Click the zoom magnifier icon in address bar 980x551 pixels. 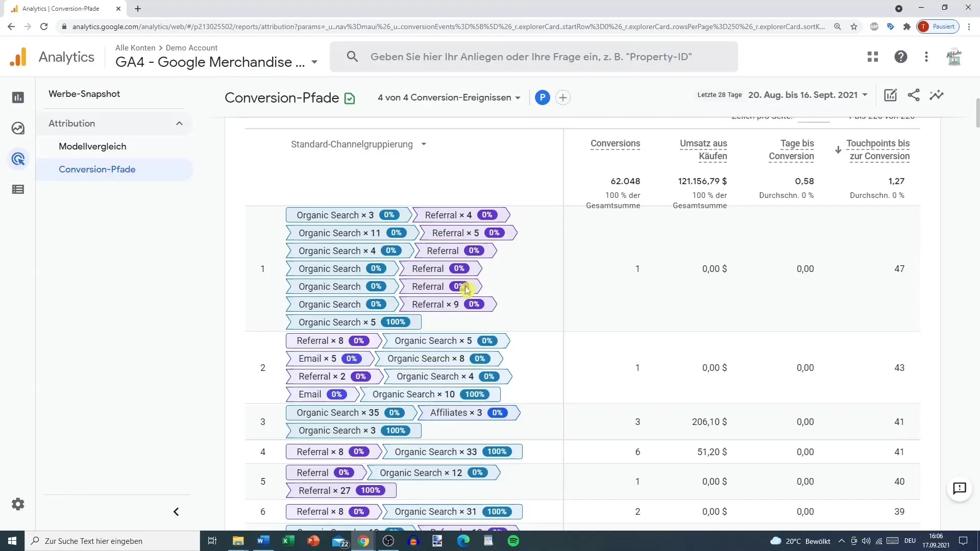[838, 27]
